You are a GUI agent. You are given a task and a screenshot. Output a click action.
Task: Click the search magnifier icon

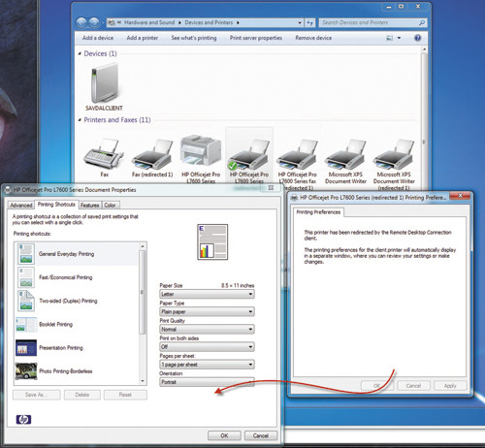click(422, 22)
